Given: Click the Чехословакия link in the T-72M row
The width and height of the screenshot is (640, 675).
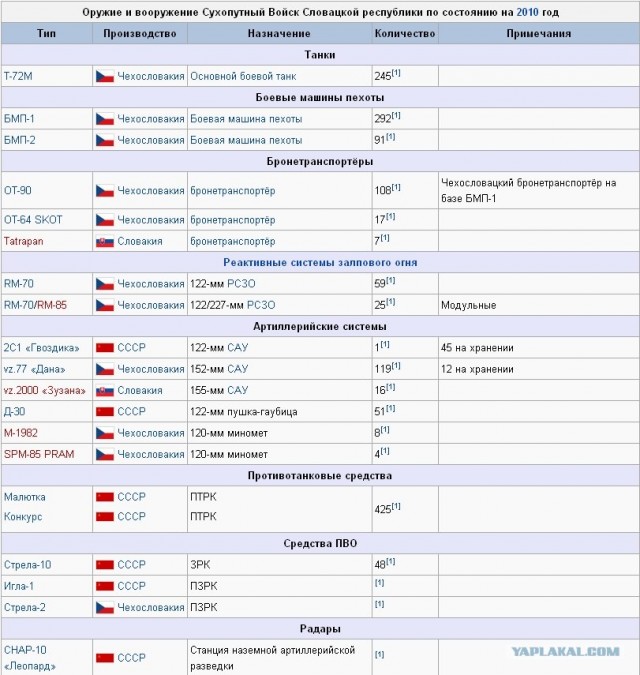Looking at the screenshot, I should click(x=151, y=76).
